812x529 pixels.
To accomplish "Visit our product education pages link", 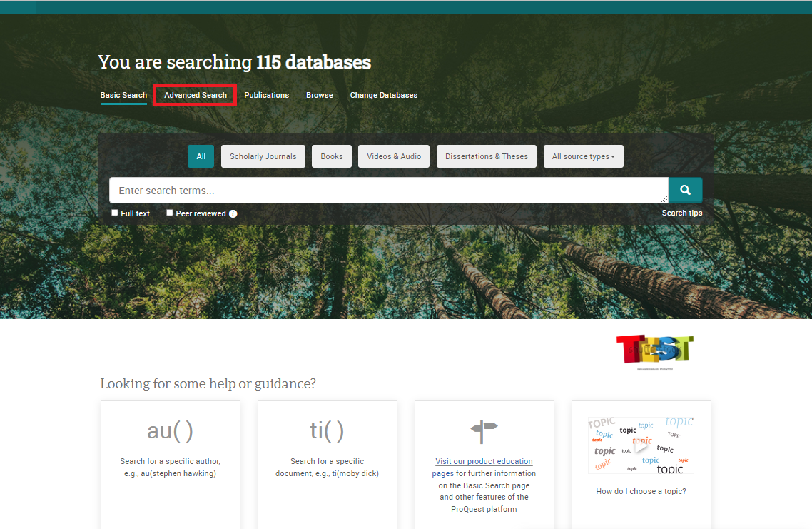I will click(x=484, y=467).
